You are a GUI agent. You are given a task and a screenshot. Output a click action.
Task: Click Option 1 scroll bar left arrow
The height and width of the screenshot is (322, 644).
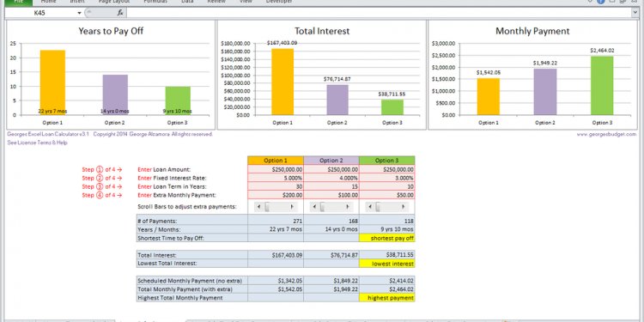click(259, 207)
